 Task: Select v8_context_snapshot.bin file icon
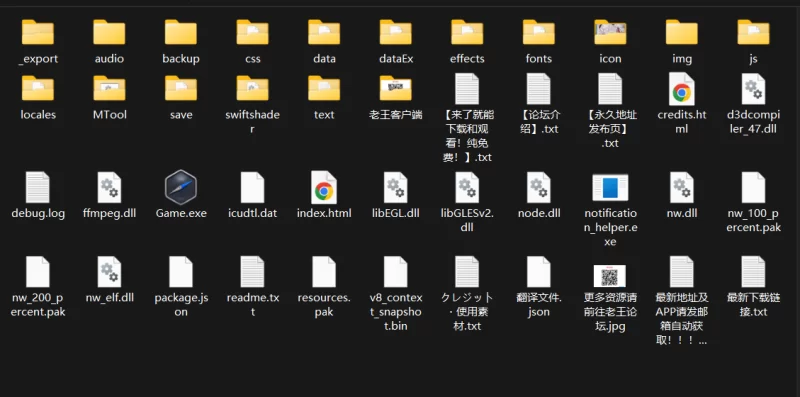[x=396, y=271]
